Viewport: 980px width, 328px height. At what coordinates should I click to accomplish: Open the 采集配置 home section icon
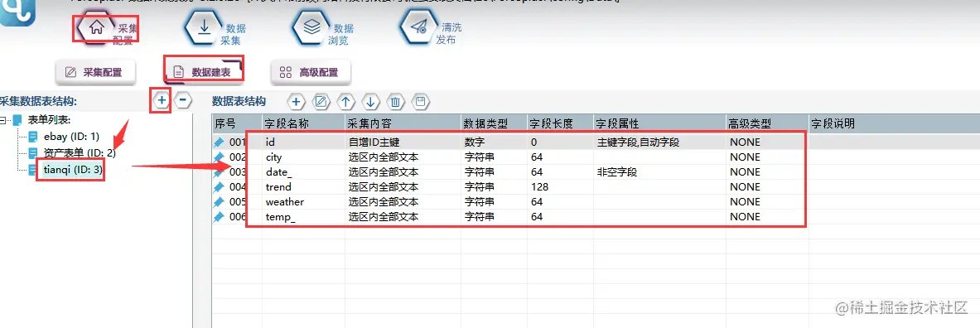point(96,28)
